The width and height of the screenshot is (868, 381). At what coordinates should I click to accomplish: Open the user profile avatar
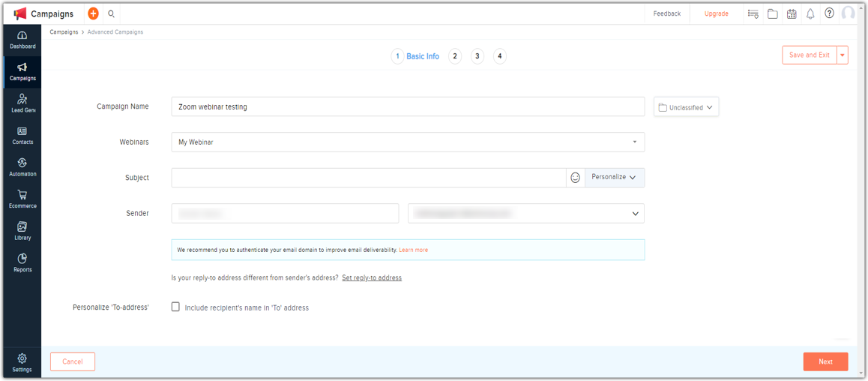click(x=848, y=13)
